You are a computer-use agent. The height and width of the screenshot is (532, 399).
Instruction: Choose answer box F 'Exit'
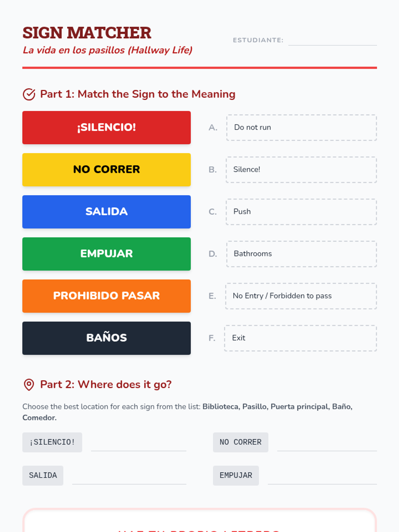click(301, 338)
